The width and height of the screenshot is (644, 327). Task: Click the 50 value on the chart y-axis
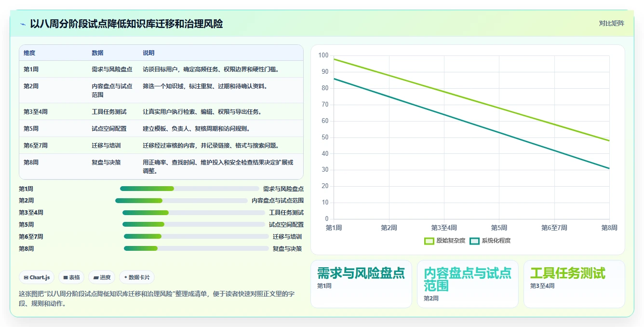[325, 137]
